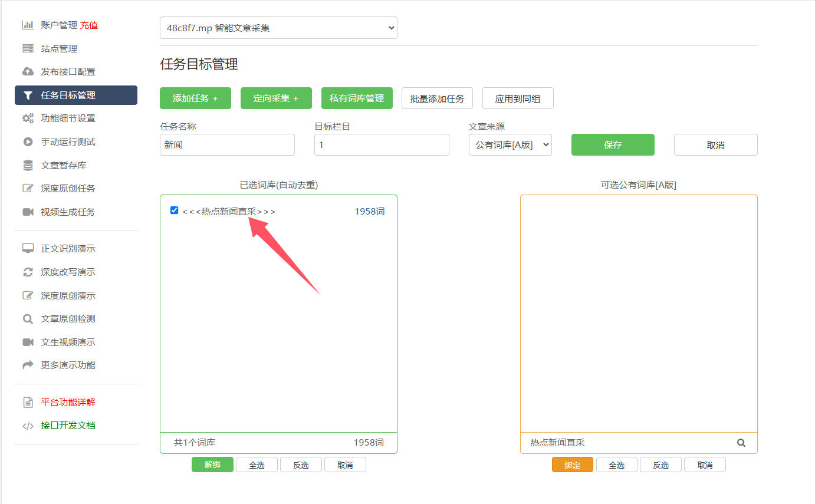Click the play circle icon for 手动运行测试
815x504 pixels.
[28, 142]
